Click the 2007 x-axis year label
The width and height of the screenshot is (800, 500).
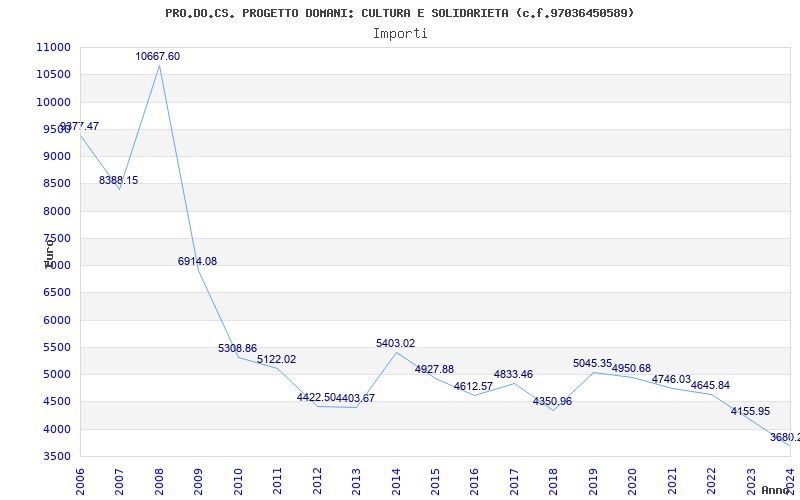(119, 481)
